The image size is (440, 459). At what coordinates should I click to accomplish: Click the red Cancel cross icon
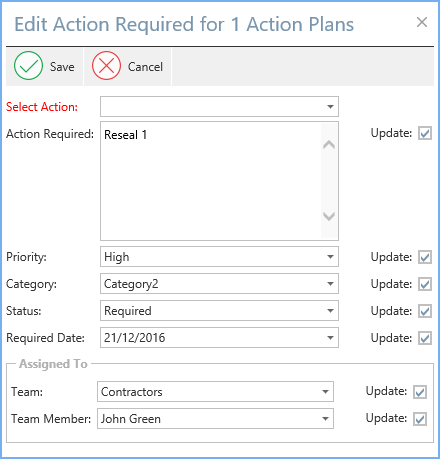pos(106,66)
